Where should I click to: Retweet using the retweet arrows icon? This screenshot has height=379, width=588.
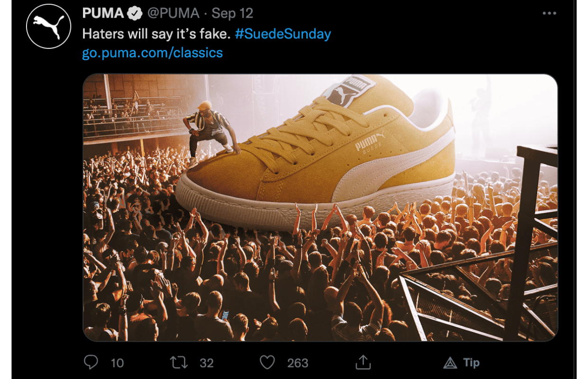179,363
